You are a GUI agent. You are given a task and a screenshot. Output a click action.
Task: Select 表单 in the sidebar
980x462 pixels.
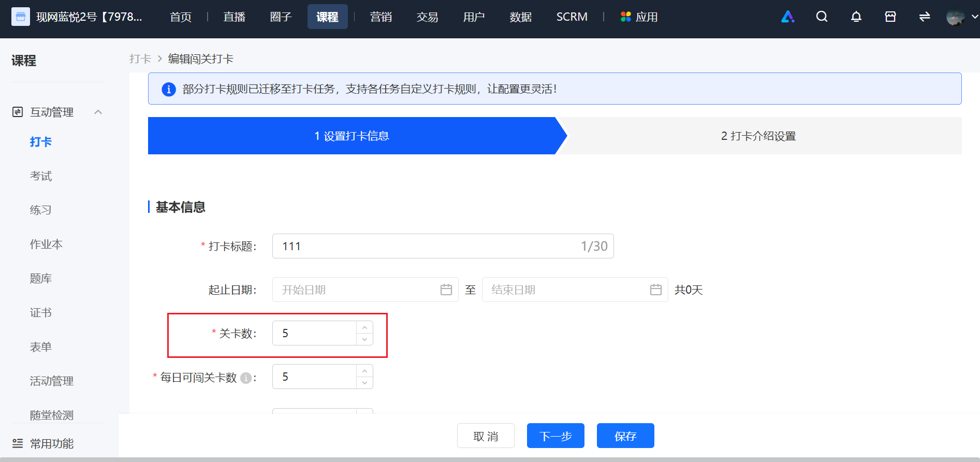41,347
